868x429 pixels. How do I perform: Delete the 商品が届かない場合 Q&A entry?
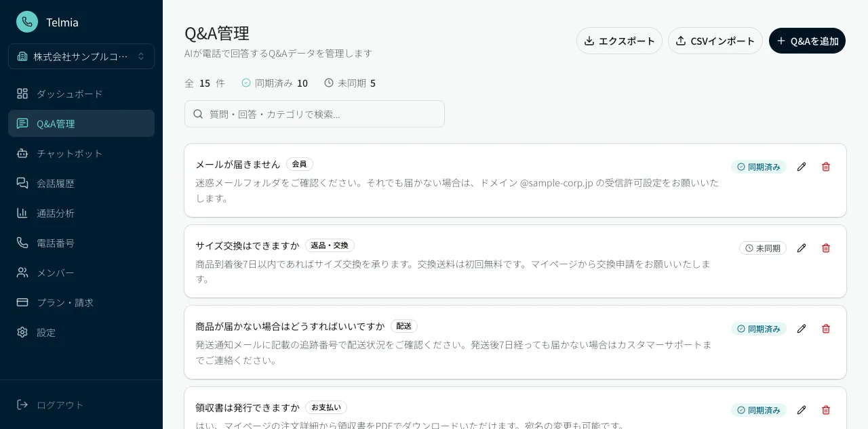[826, 329]
